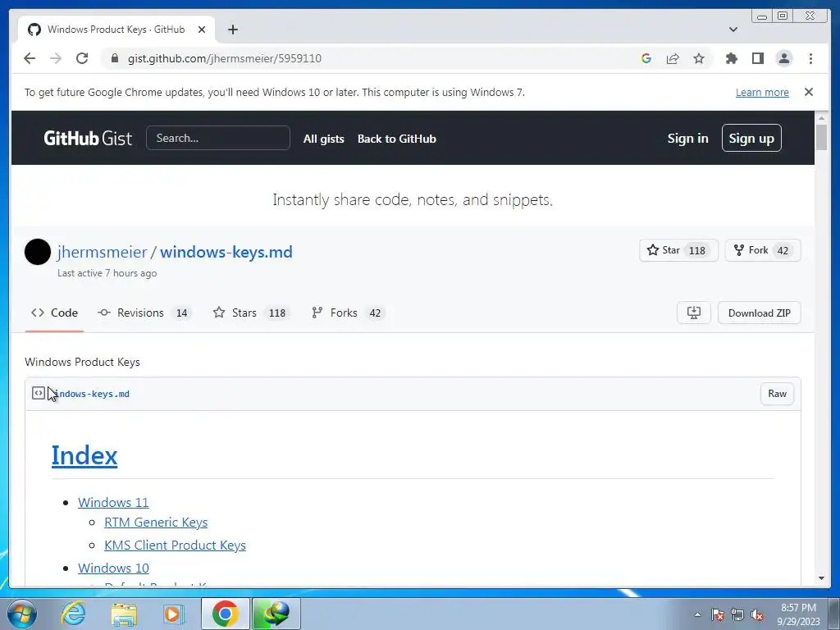Click the browser forward arrow

56,58
